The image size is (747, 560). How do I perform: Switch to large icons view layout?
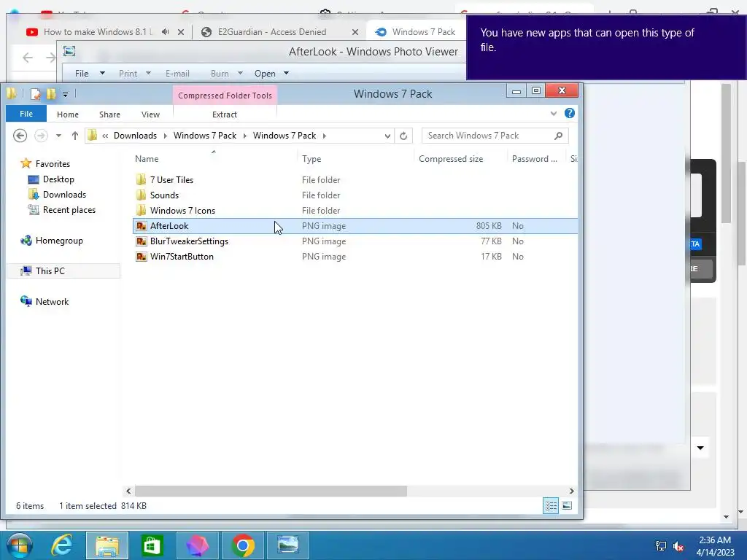tap(567, 506)
